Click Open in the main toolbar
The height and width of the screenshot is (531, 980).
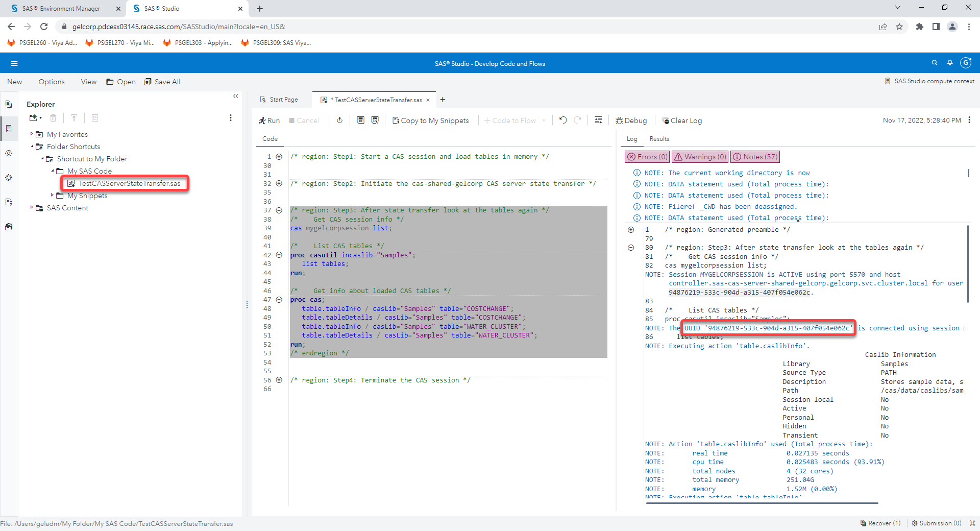coord(121,82)
